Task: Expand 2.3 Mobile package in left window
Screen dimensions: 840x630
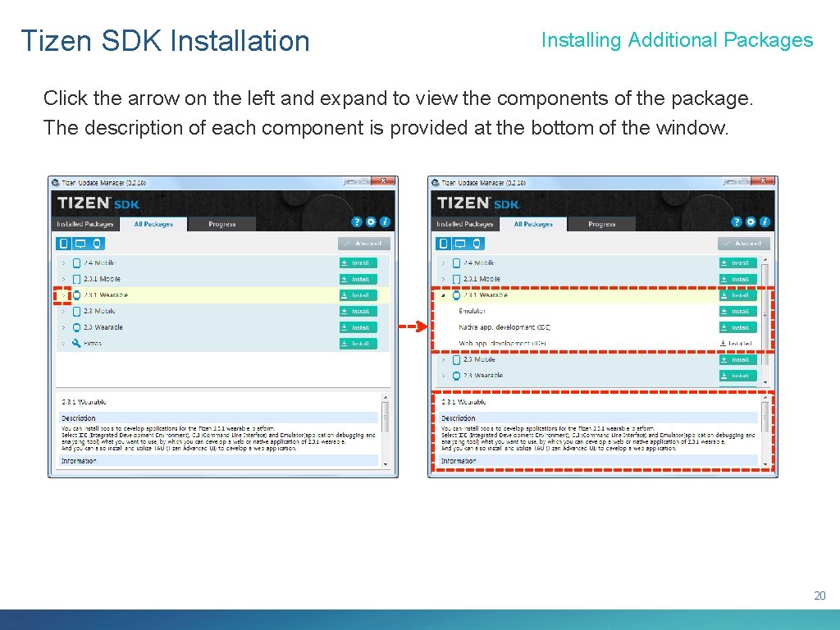Action: pos(63,311)
